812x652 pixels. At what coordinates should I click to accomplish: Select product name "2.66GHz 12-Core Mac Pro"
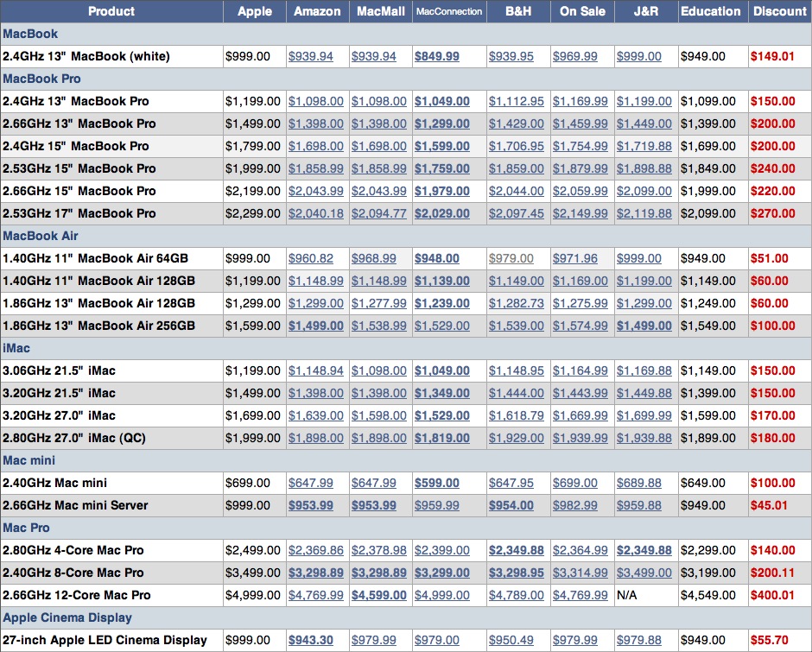point(77,596)
